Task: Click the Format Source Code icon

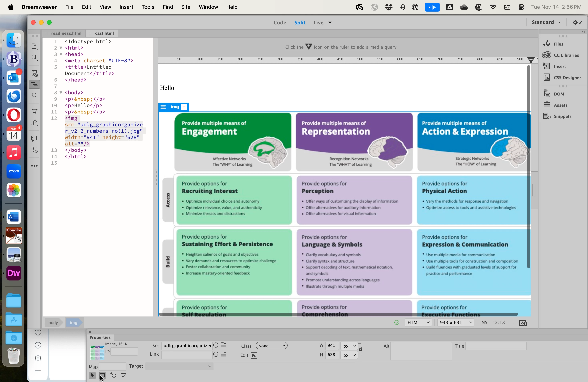Action: tap(35, 123)
